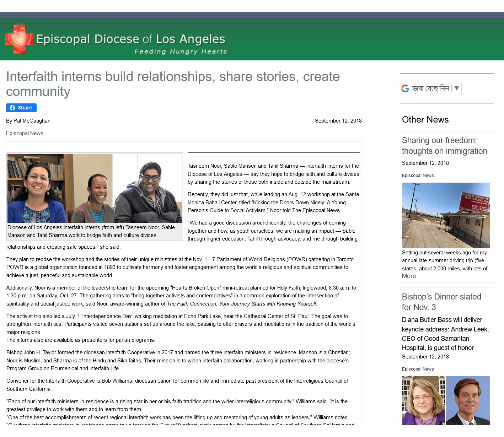Click the interfaith interns group photo
This screenshot has height=437, width=504.
coord(95,188)
